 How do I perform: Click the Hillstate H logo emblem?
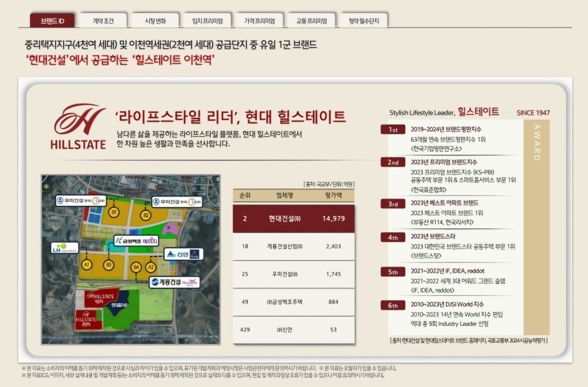[x=79, y=119]
